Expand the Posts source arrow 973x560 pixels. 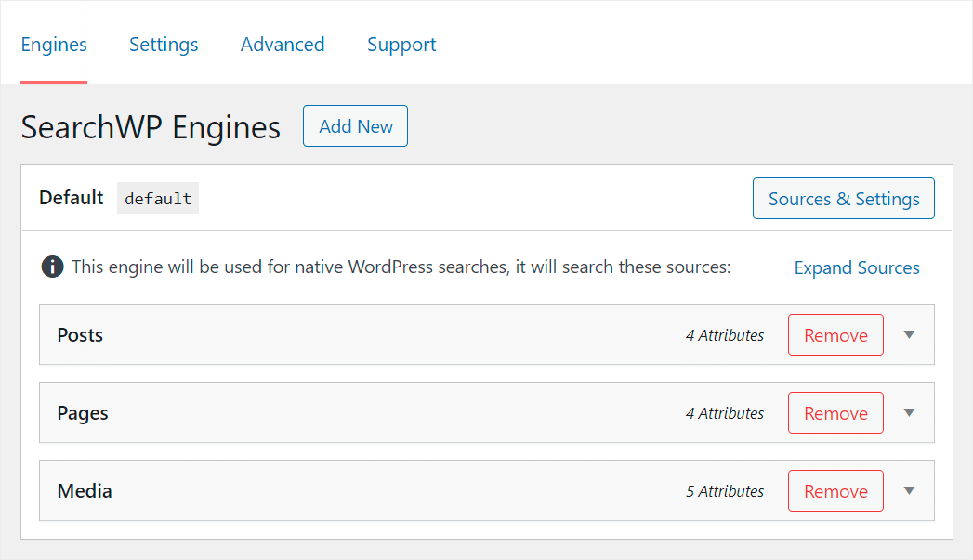pyautogui.click(x=909, y=335)
